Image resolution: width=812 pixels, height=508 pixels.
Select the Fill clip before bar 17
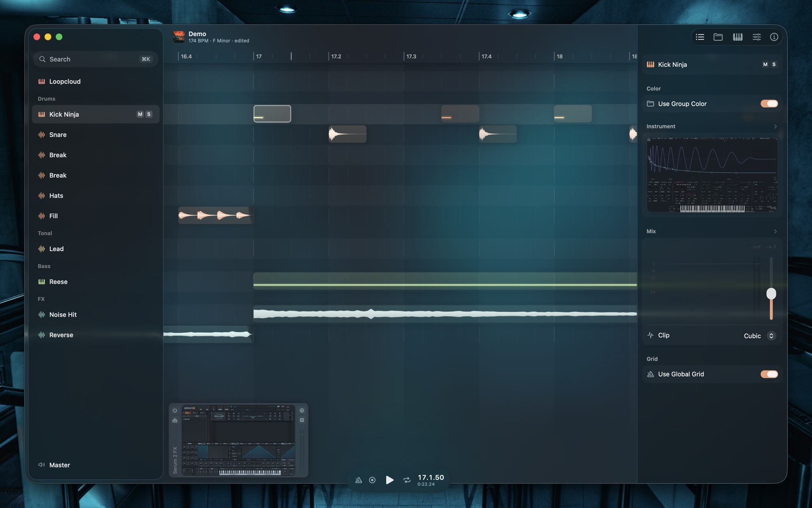216,215
